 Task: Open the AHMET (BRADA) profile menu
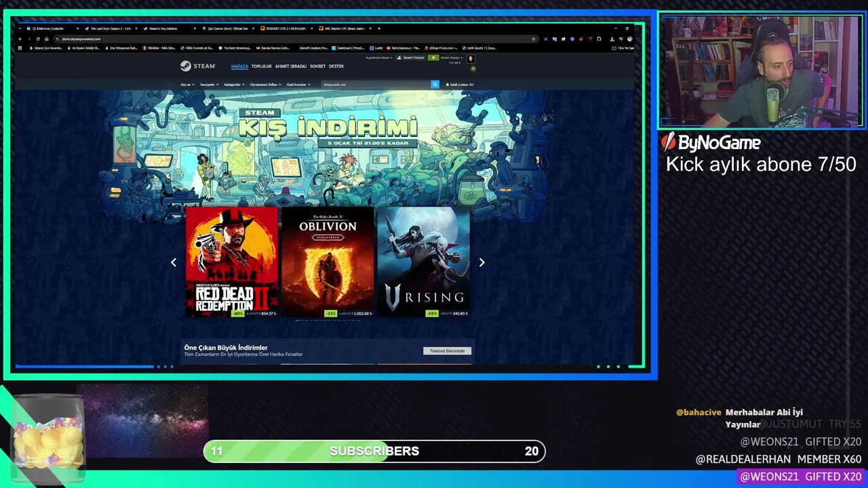tap(291, 66)
